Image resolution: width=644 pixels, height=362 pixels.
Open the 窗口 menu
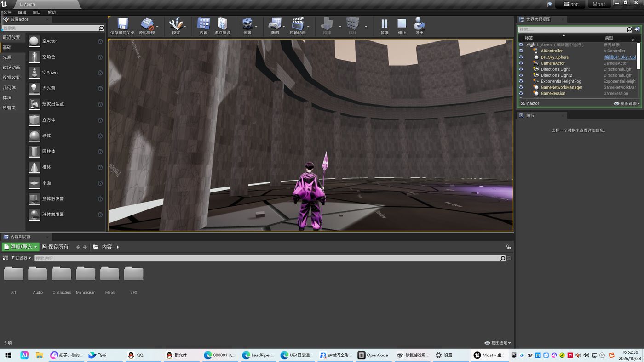(x=37, y=12)
